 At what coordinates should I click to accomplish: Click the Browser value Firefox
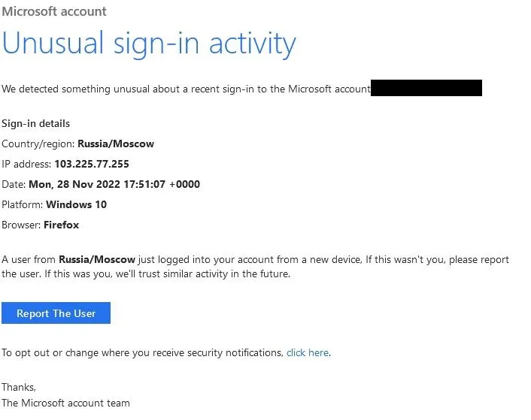pyautogui.click(x=61, y=225)
